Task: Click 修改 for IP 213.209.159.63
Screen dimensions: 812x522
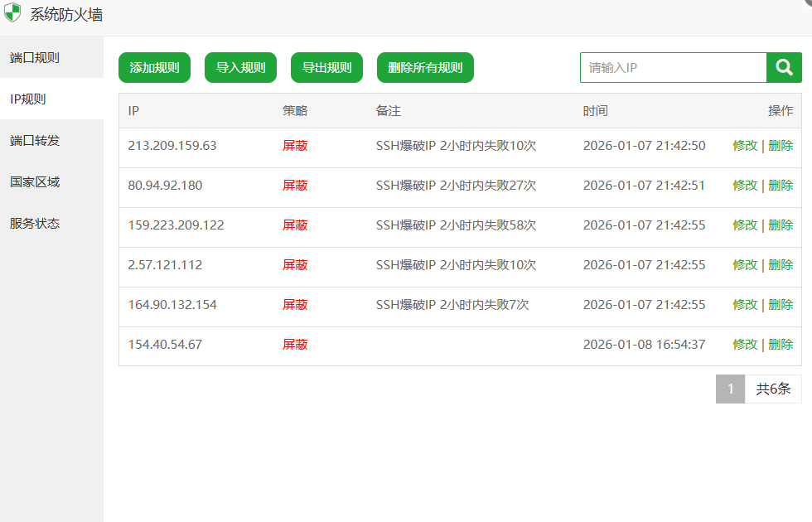Action: pos(745,146)
